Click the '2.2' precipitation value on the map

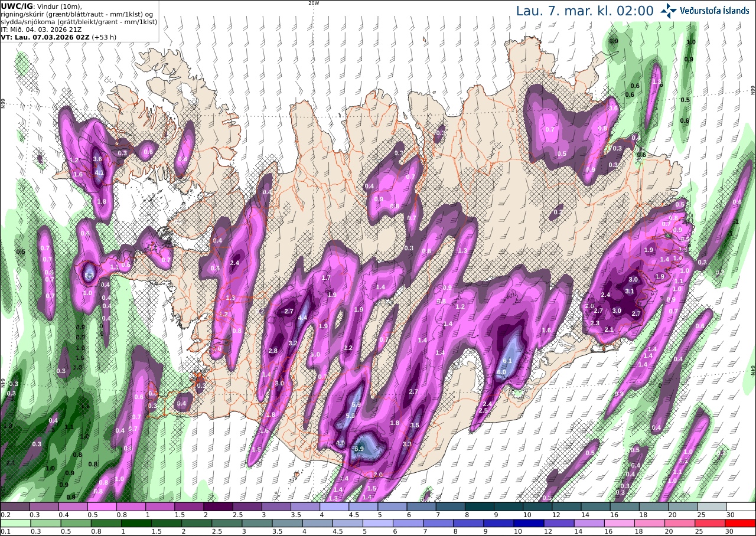click(x=348, y=348)
